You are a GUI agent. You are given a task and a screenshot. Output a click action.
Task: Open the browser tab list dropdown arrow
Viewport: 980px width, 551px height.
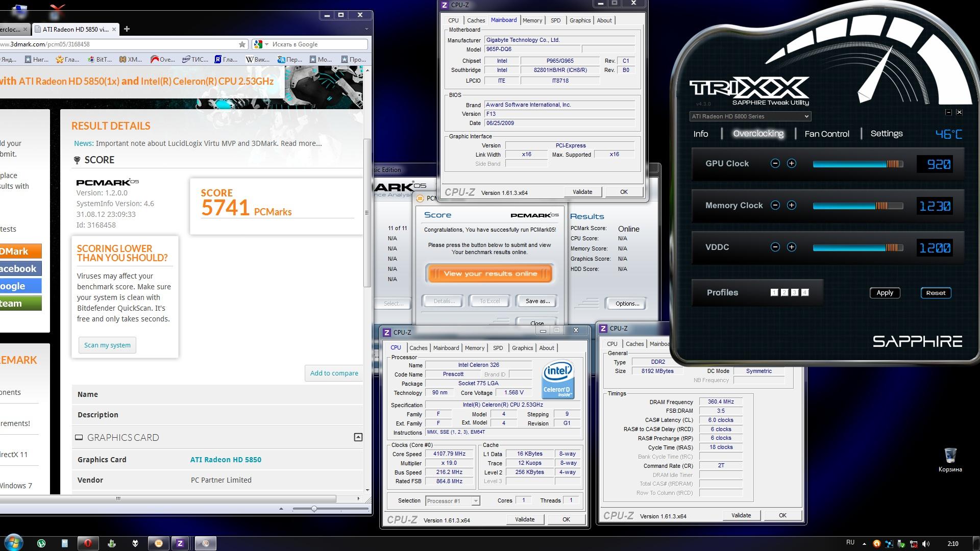[367, 29]
